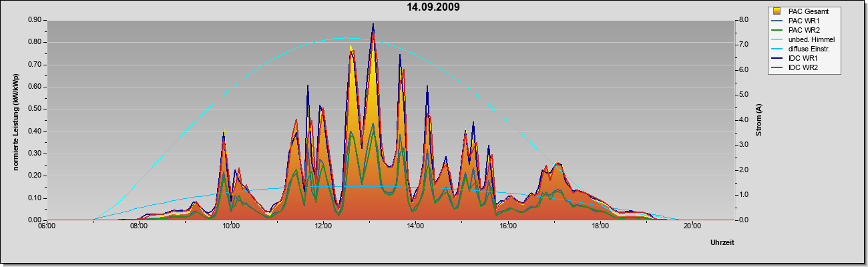Click the Strom (A) axis title
This screenshot has height=267, width=868.
759,120
